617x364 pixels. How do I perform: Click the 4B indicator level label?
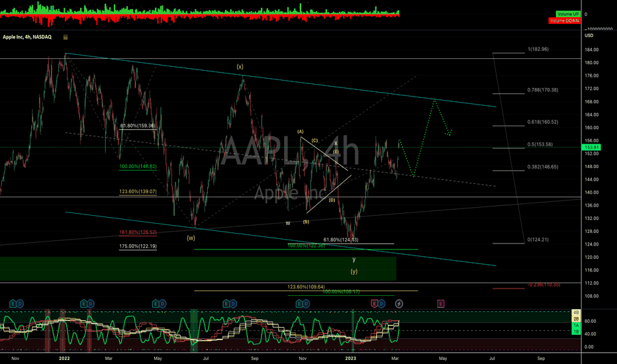coord(576,312)
